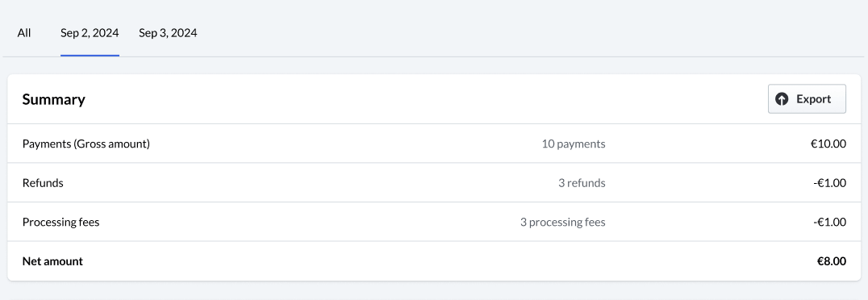Select the Sep 2, 2024 tab
The image size is (868, 300).
[90, 33]
